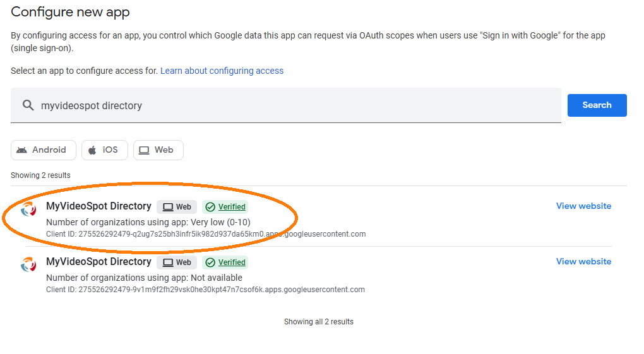This screenshot has width=644, height=354.
Task: Click the second result's Web platform badge
Action: click(177, 263)
